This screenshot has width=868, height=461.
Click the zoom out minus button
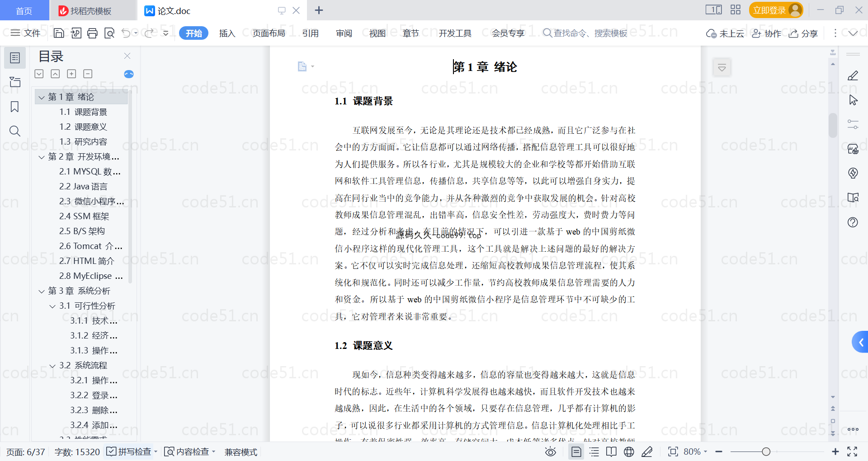tap(719, 452)
